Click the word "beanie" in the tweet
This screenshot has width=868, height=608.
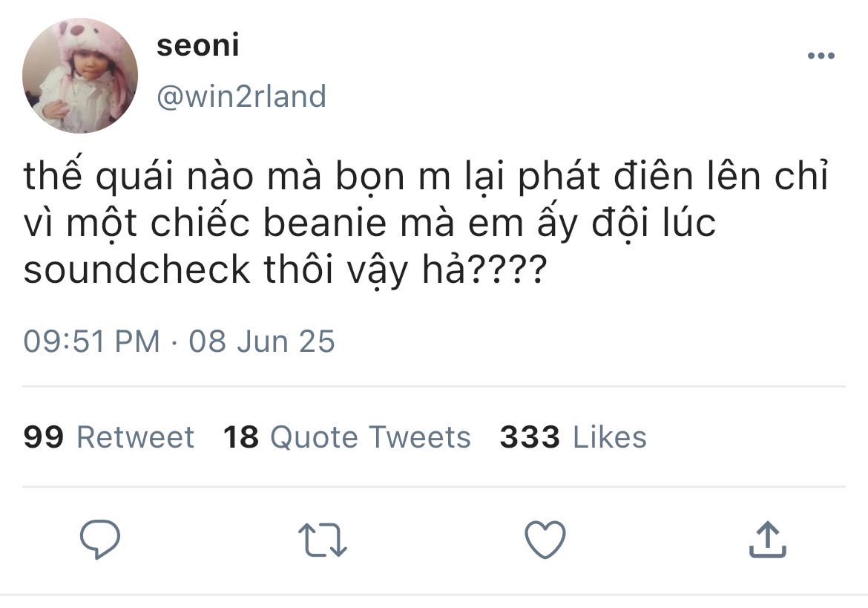pos(324,223)
